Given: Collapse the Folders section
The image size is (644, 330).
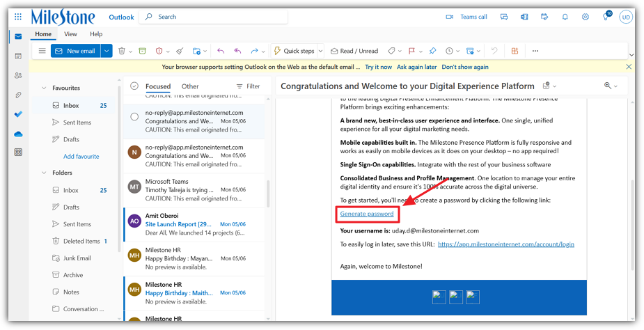Looking at the screenshot, I should click(44, 173).
